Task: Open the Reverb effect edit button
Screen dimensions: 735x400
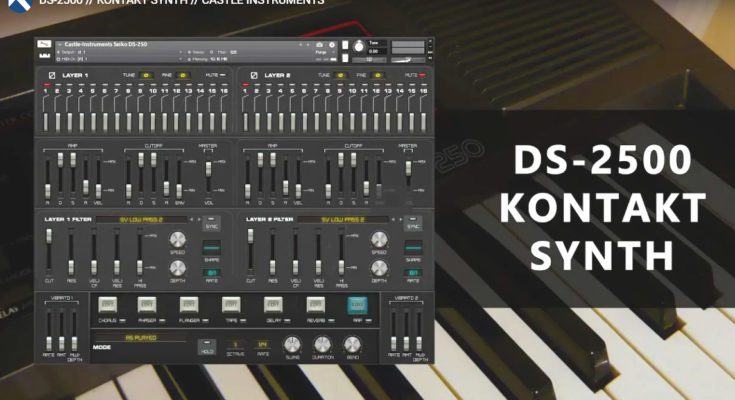Action: tap(316, 305)
